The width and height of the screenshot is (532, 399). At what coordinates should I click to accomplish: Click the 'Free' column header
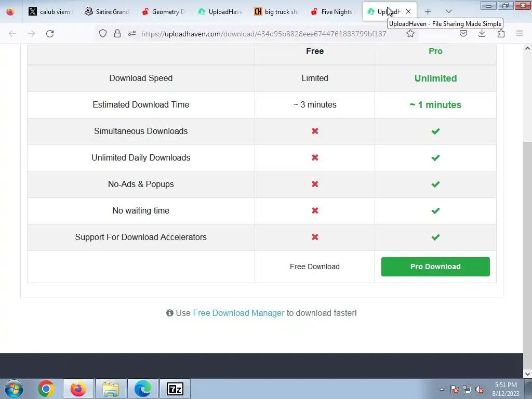315,51
